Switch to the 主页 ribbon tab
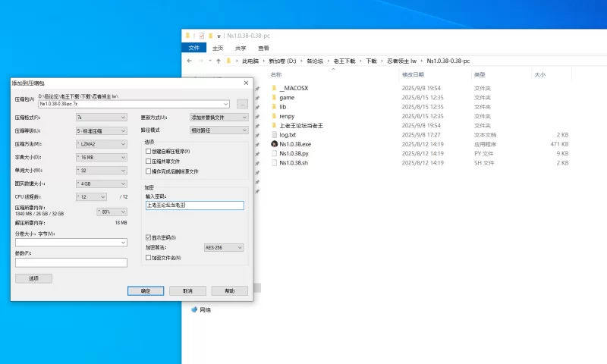 tap(218, 48)
